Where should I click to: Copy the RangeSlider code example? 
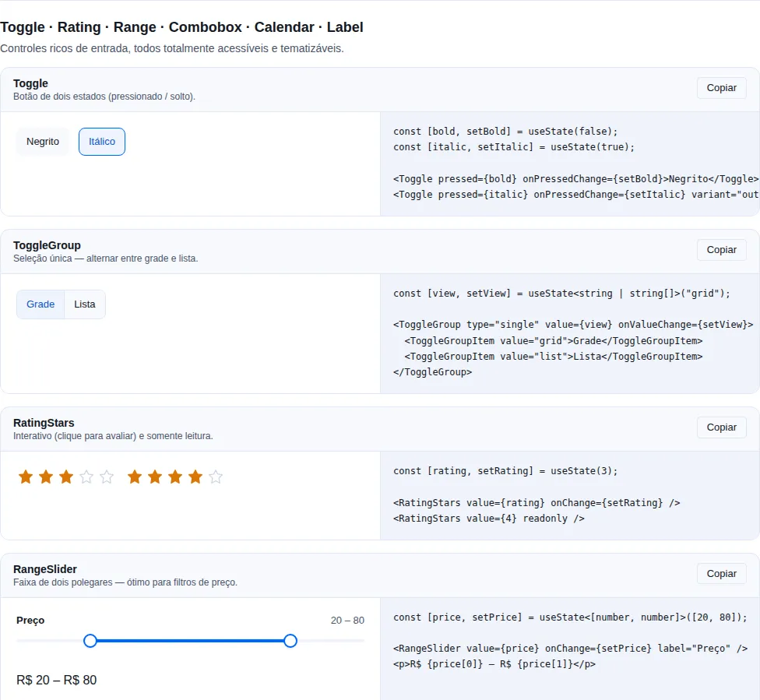coord(721,574)
